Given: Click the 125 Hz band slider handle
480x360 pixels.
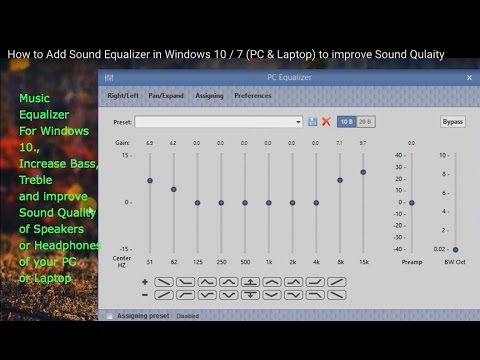Looking at the screenshot, I should click(x=197, y=203).
